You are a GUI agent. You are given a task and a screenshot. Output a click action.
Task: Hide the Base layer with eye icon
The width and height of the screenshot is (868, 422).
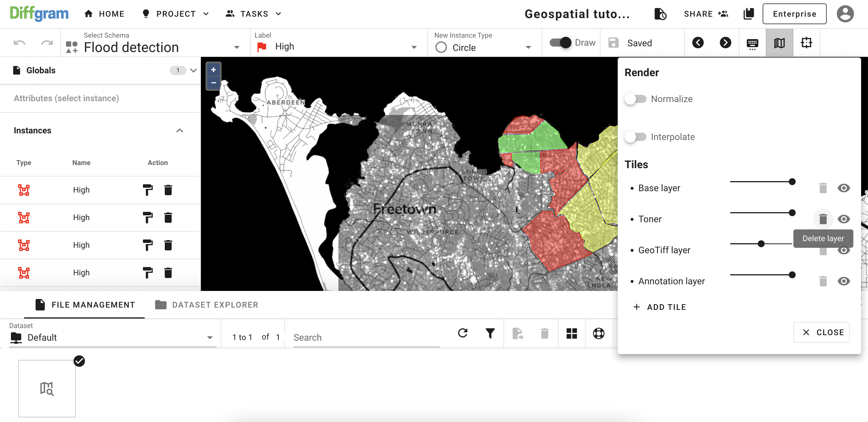click(x=843, y=188)
